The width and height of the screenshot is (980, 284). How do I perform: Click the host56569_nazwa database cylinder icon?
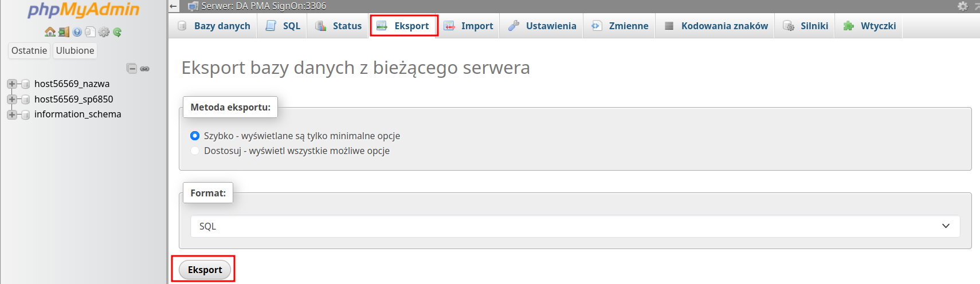click(x=25, y=84)
